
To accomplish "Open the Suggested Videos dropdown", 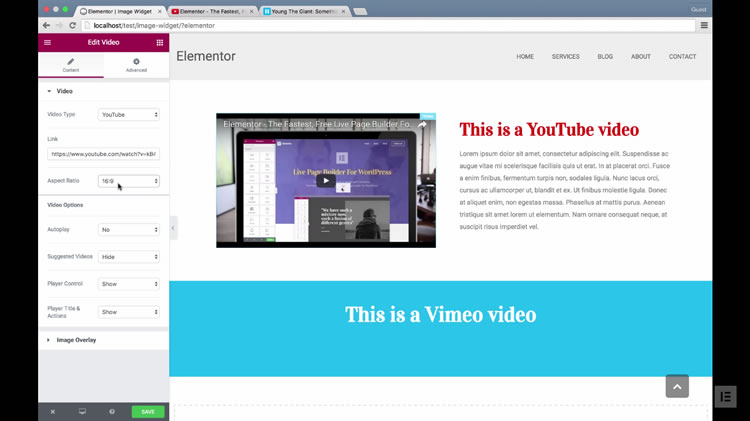I will 129,257.
